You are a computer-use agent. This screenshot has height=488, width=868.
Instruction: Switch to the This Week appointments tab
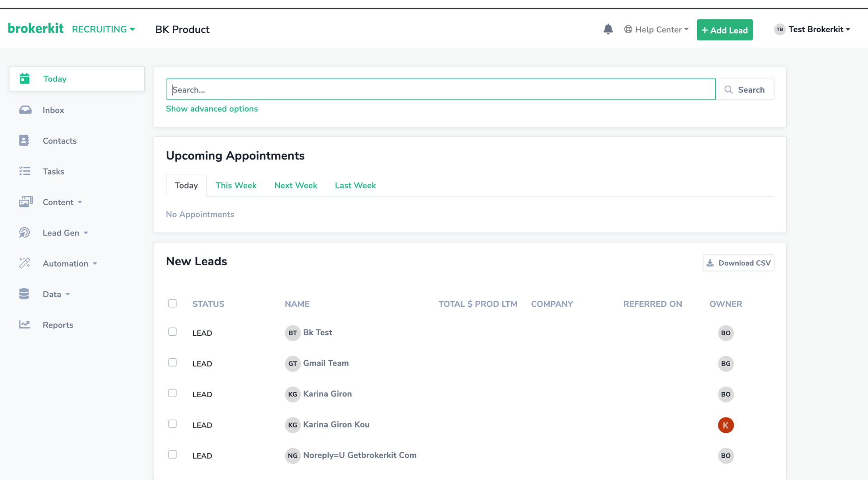236,186
